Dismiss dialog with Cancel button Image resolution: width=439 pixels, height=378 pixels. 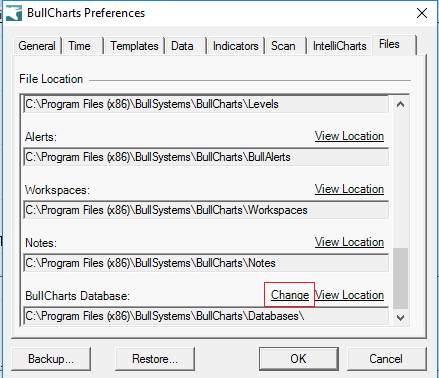point(386,359)
